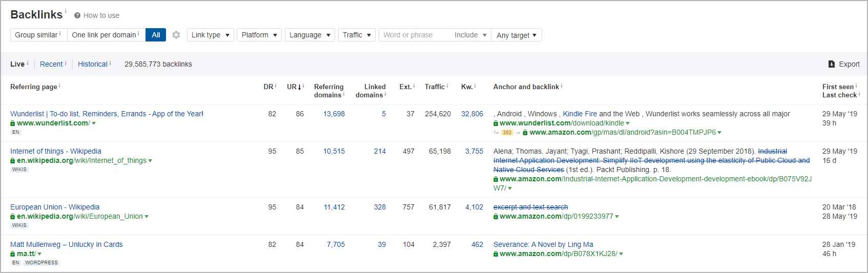The height and width of the screenshot is (273, 868).
Task: Sort by the UR column header
Action: 294,87
